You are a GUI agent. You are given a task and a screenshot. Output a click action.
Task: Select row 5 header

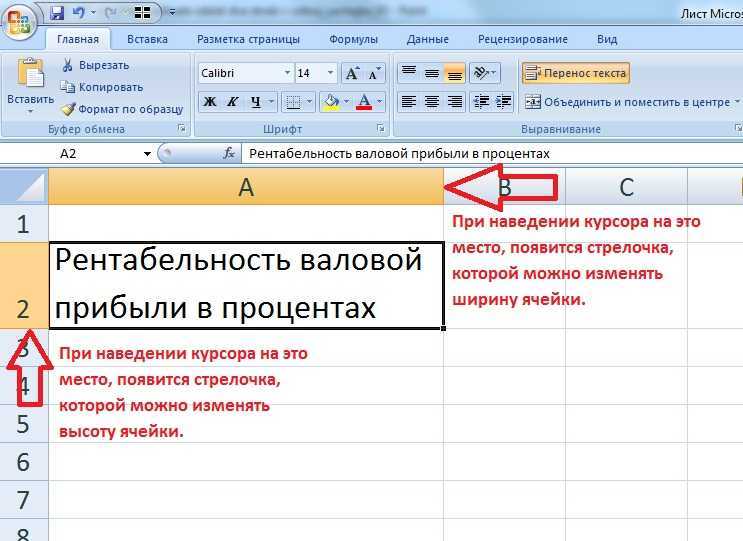click(24, 424)
